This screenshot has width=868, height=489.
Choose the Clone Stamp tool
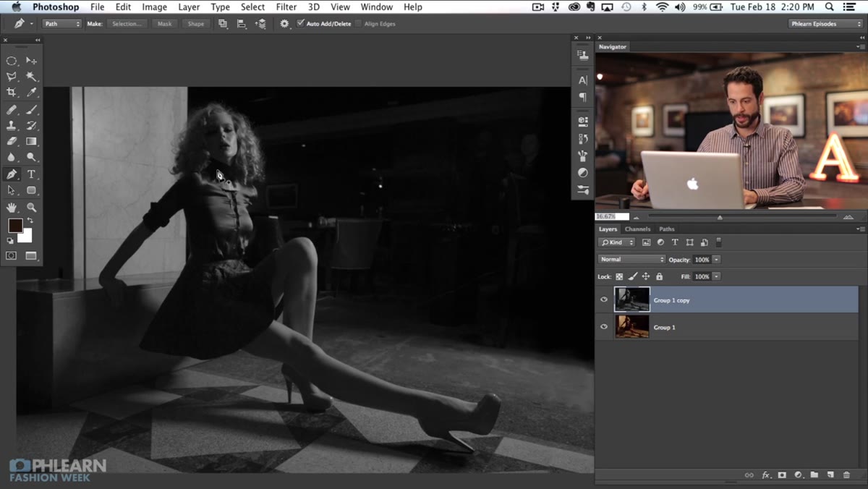click(x=12, y=126)
